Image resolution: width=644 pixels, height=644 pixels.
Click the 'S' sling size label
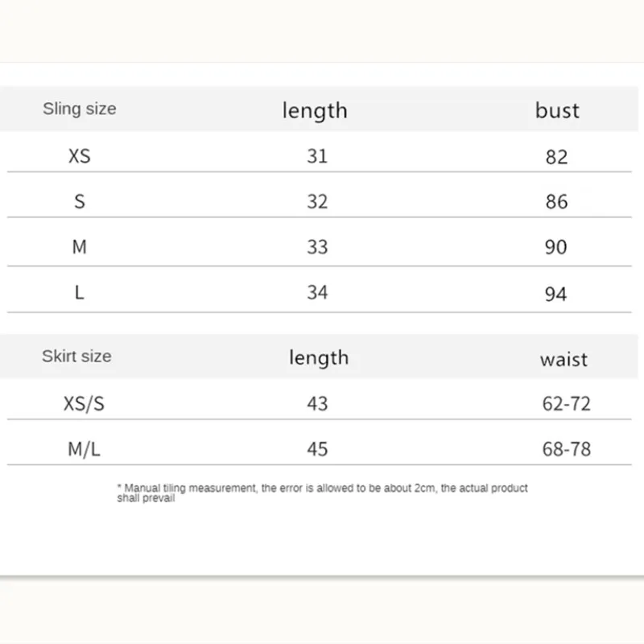click(x=79, y=201)
